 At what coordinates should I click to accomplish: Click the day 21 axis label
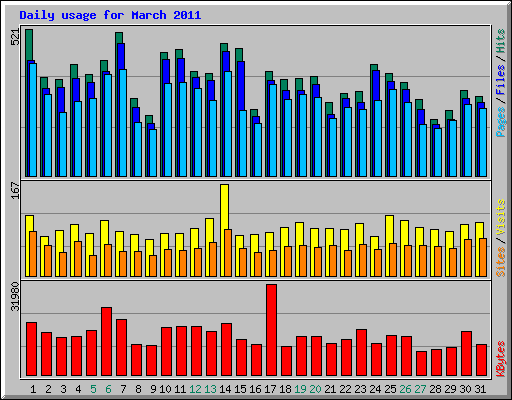330,389
